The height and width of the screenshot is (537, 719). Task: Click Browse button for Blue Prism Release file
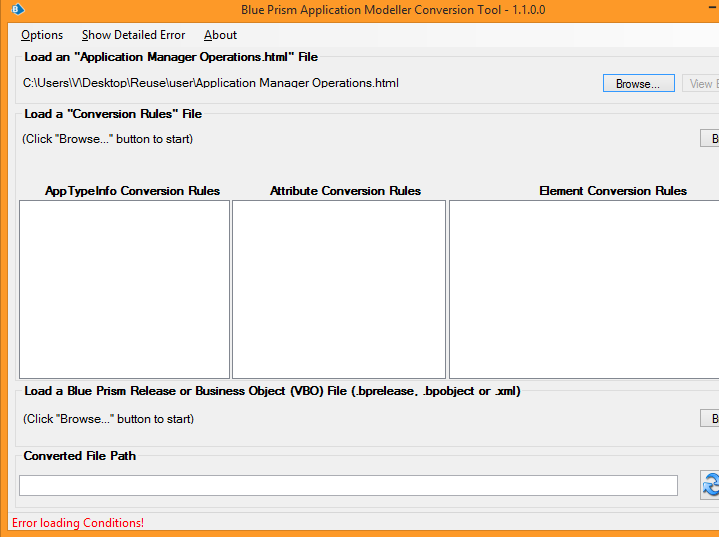(710, 418)
